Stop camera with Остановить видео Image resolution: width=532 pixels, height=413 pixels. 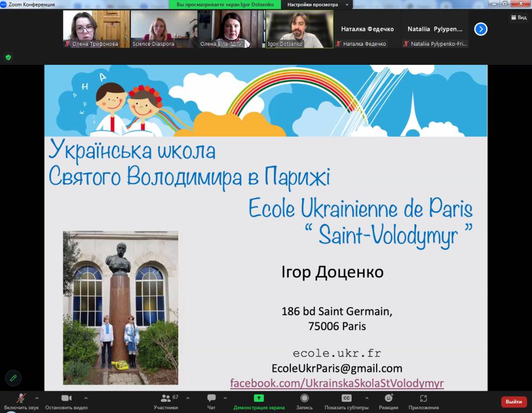[x=66, y=401]
